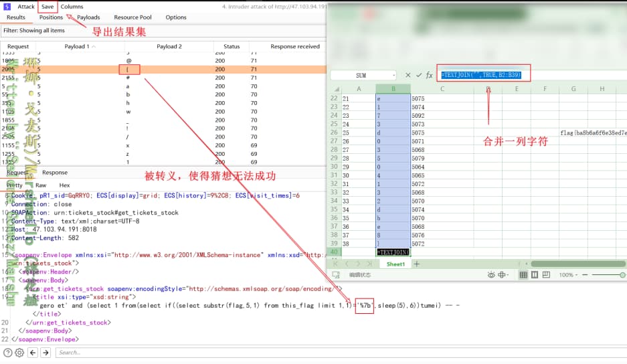Switch to Options tab

176,17
